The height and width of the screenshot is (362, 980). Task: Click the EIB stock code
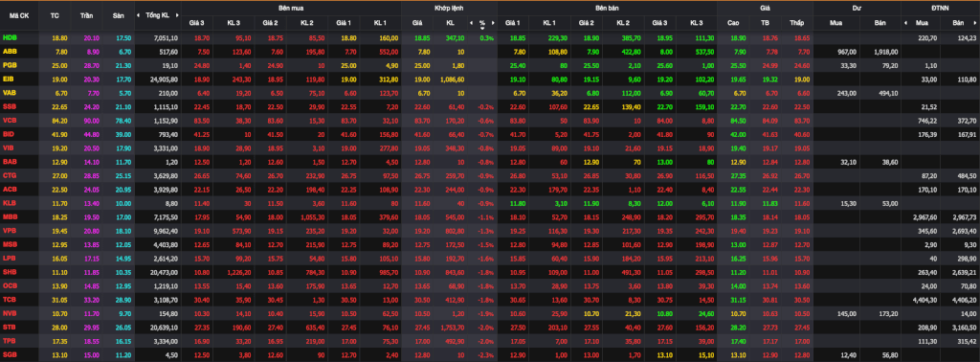pyautogui.click(x=9, y=79)
